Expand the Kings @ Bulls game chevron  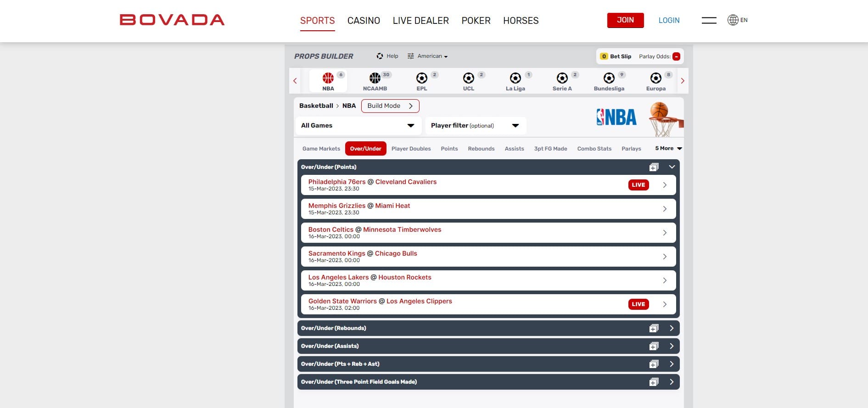pyautogui.click(x=665, y=257)
